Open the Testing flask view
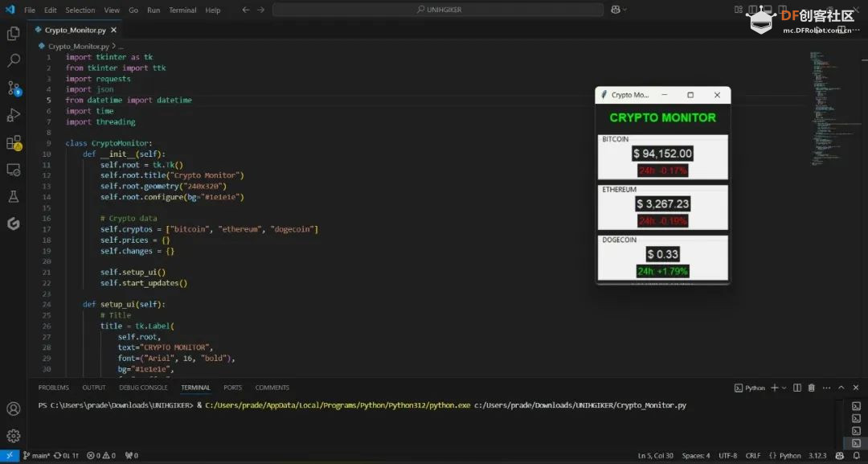The width and height of the screenshot is (868, 464). [14, 196]
